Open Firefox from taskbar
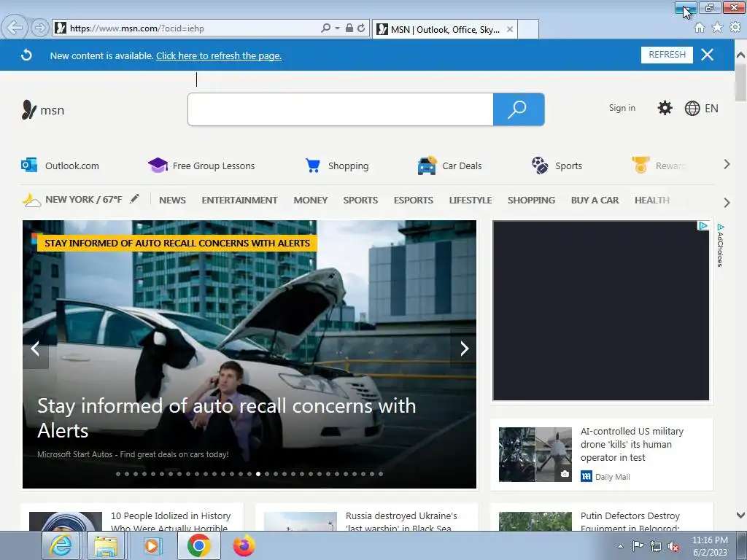The width and height of the screenshot is (747, 560). tap(244, 545)
